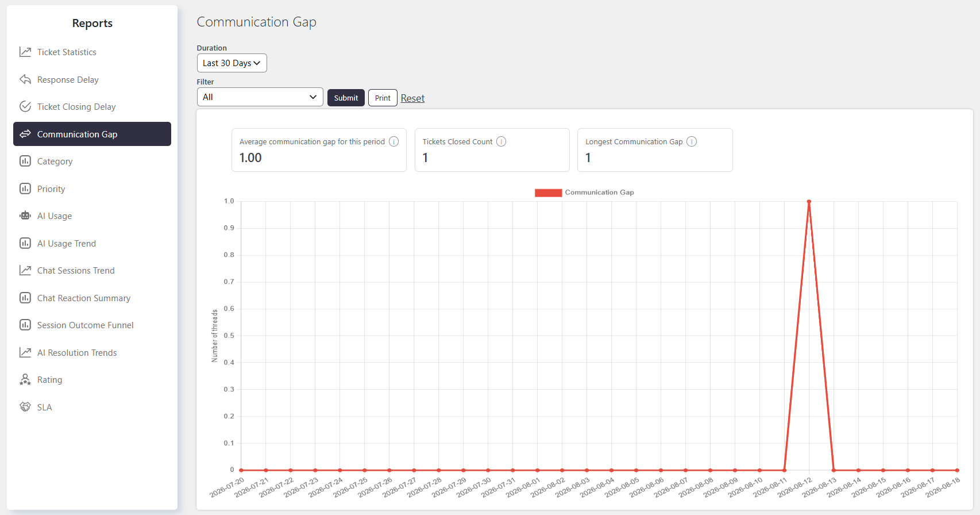The width and height of the screenshot is (980, 515).
Task: Open the SLA report
Action: click(92, 407)
